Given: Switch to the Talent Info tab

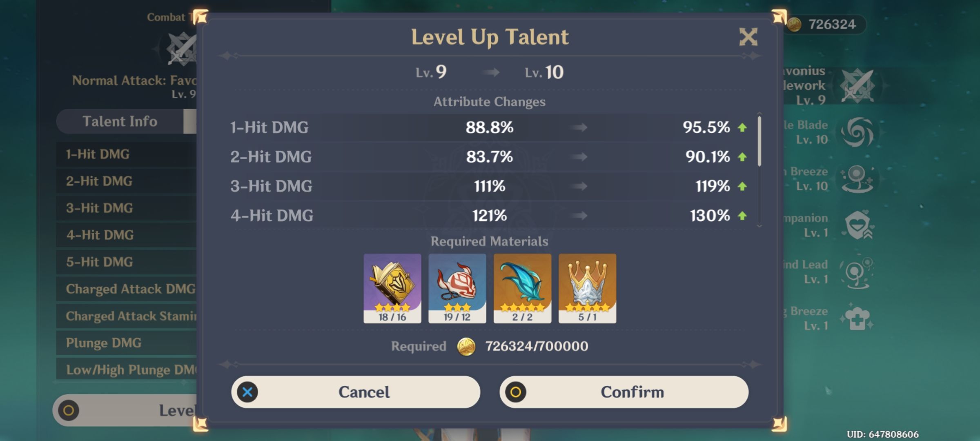Looking at the screenshot, I should pyautogui.click(x=120, y=121).
